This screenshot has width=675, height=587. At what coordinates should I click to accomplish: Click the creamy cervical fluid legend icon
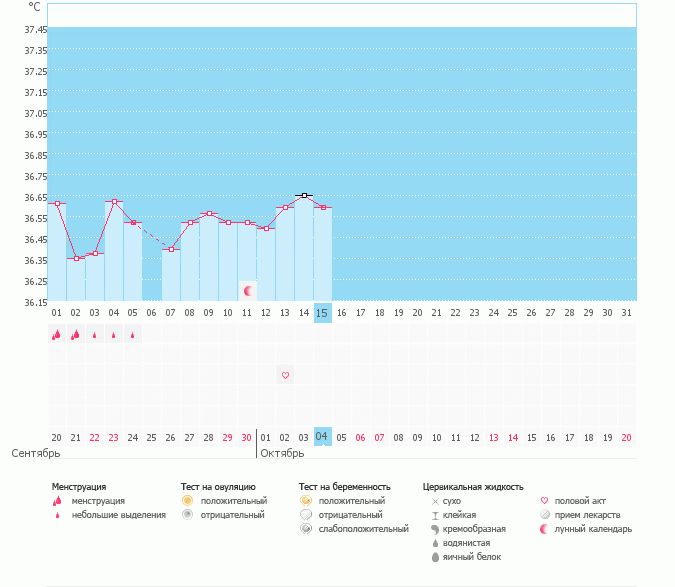pos(435,528)
